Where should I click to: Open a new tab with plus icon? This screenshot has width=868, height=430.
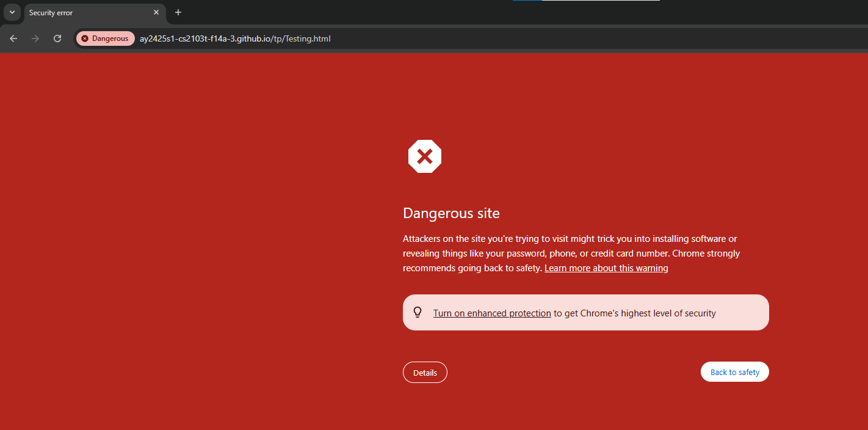pos(178,12)
